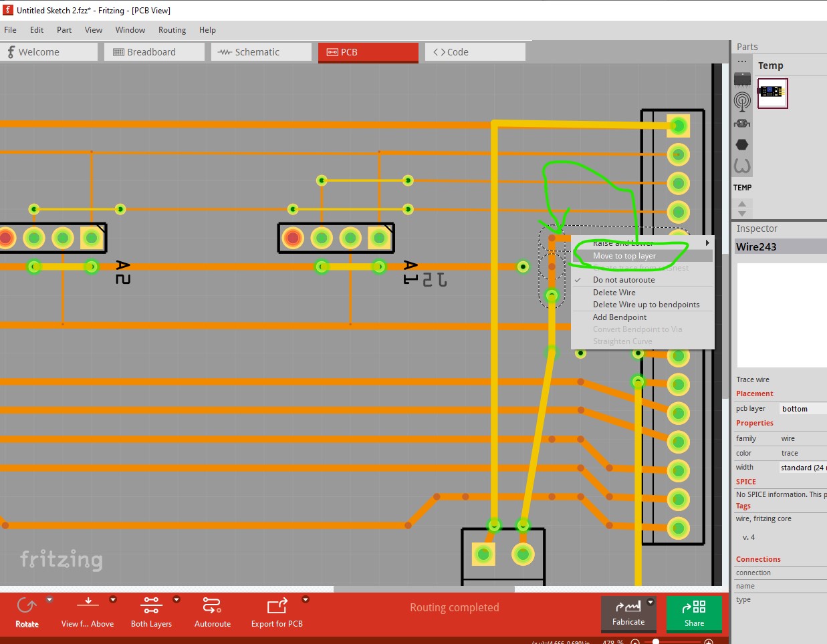Open the hexagon-shaped parts bin icon
The height and width of the screenshot is (644, 827).
click(742, 144)
